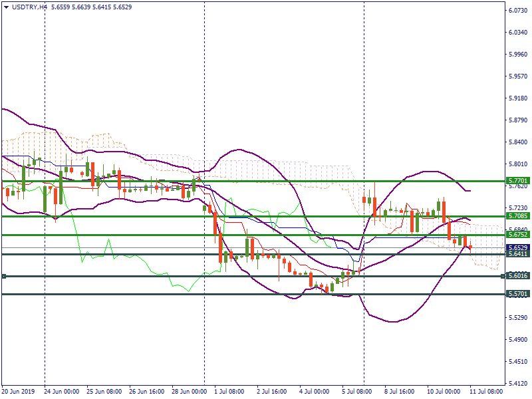Click the 5.6016 support level label

pyautogui.click(x=517, y=276)
